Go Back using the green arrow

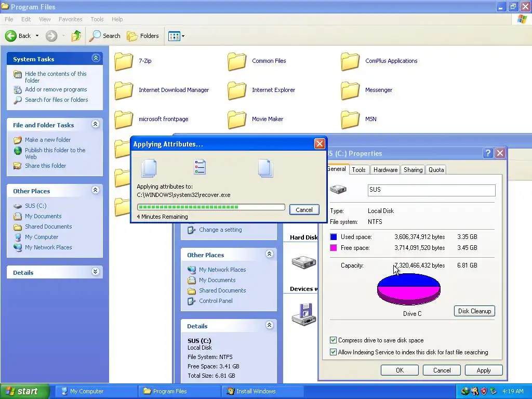pos(11,36)
